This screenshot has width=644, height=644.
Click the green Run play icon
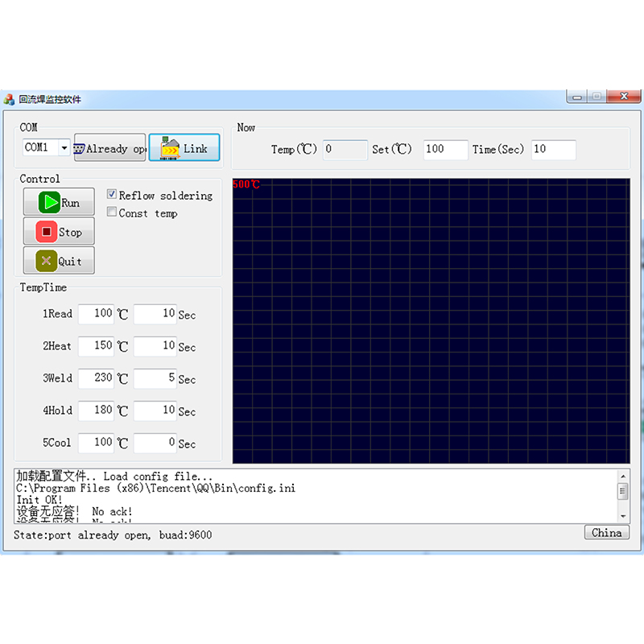51,203
